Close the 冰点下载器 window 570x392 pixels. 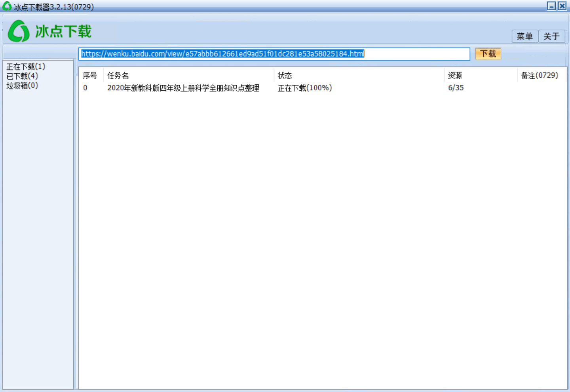562,6
